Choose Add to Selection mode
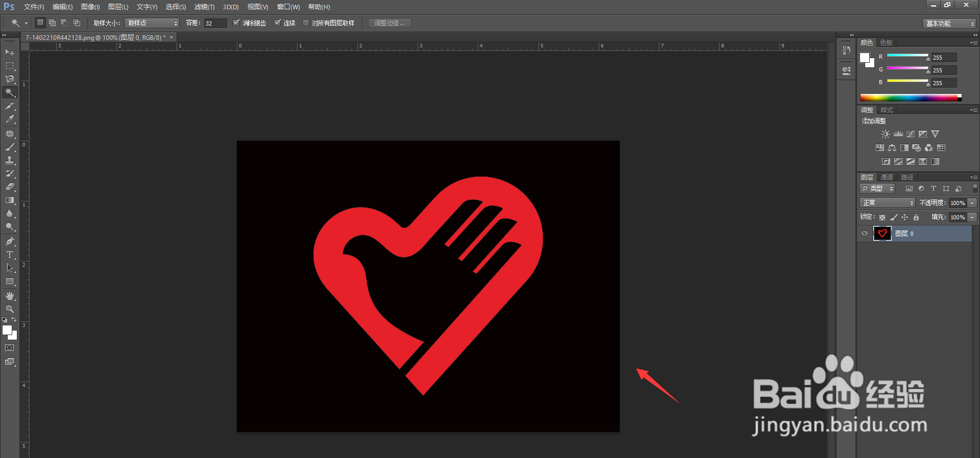The height and width of the screenshot is (458, 980). pyautogui.click(x=52, y=22)
